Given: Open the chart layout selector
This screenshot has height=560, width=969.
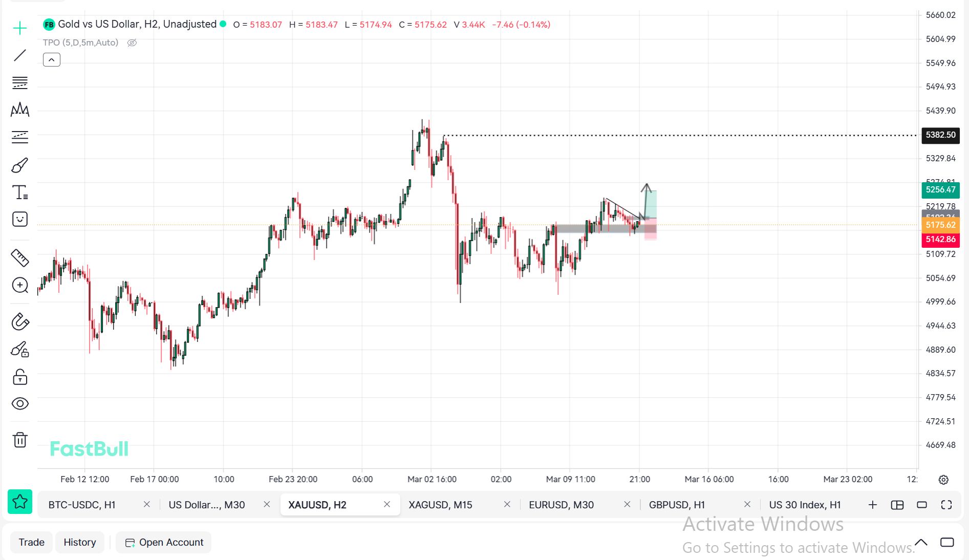Looking at the screenshot, I should (x=897, y=505).
